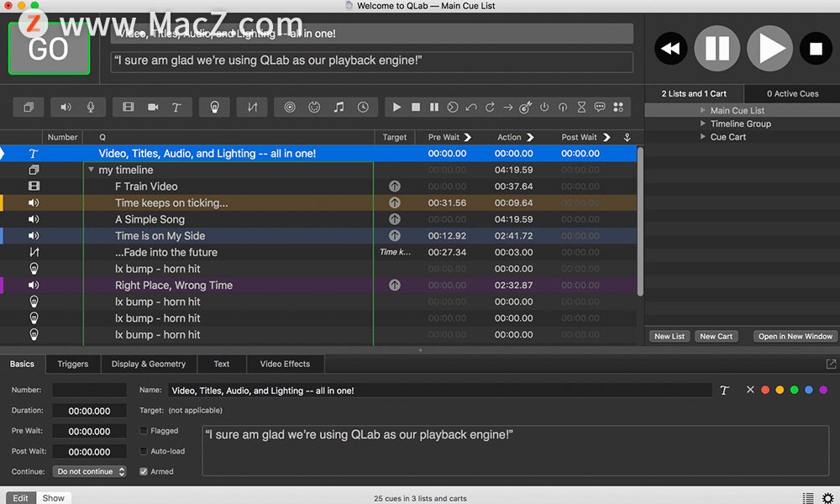Expand Cue Cart in sidebar
Viewport: 840px width, 504px height.
pyautogui.click(x=703, y=137)
